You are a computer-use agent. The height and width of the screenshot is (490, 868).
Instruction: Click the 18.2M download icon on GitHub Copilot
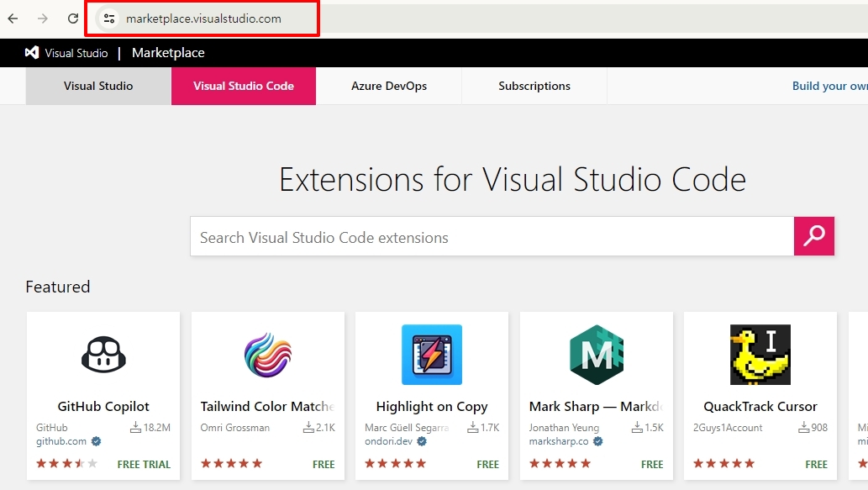[135, 428]
